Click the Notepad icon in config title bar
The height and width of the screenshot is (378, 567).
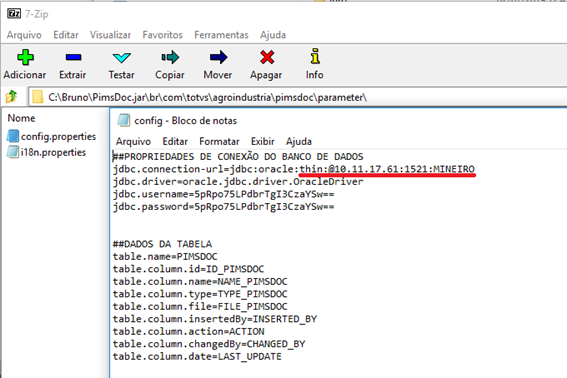click(124, 120)
